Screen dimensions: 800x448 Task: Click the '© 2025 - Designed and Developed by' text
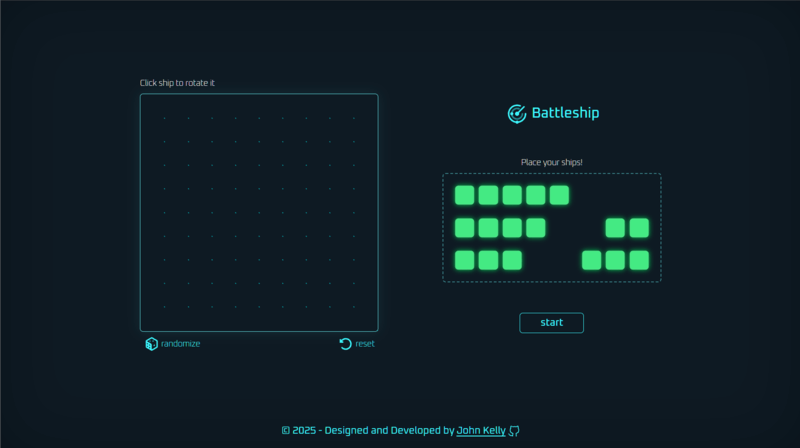pos(368,431)
